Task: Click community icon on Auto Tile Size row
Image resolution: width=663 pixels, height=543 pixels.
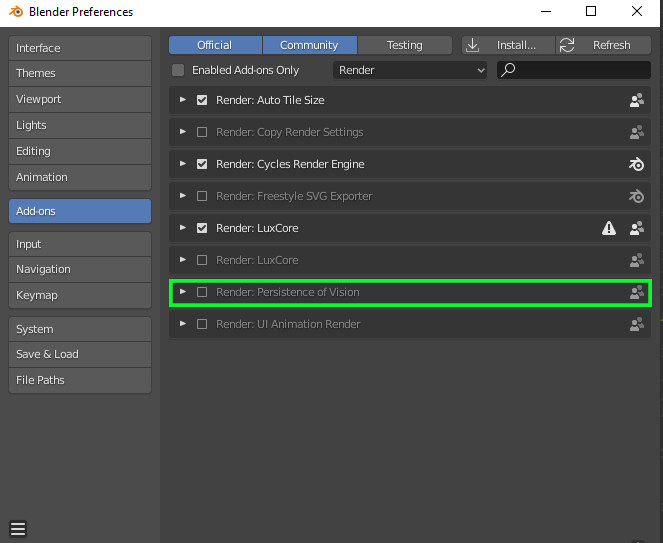Action: (636, 100)
